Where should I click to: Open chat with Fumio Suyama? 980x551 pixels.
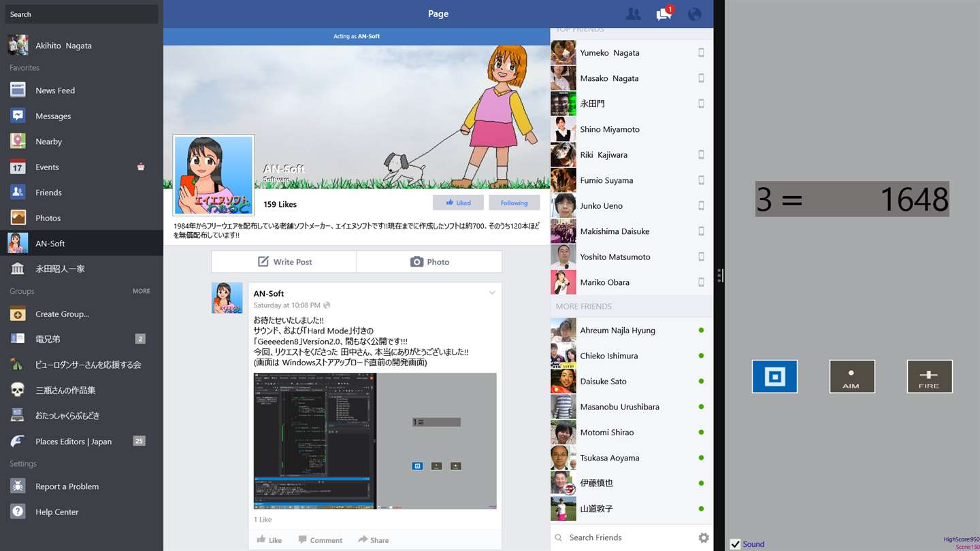pyautogui.click(x=632, y=180)
